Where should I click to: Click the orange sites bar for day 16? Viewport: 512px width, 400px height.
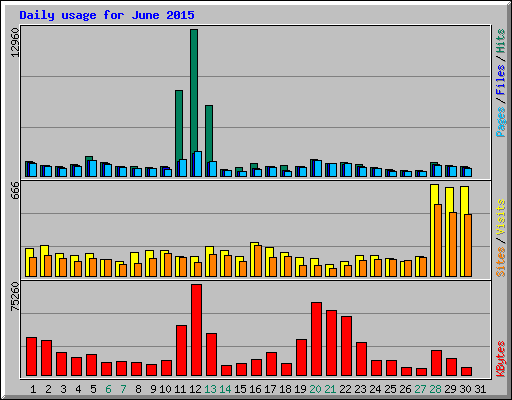(x=258, y=261)
